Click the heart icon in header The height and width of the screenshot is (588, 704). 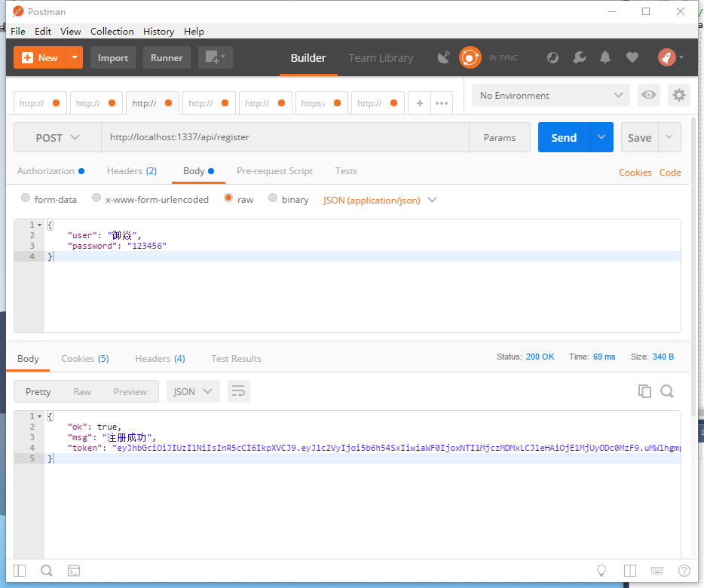click(x=632, y=57)
